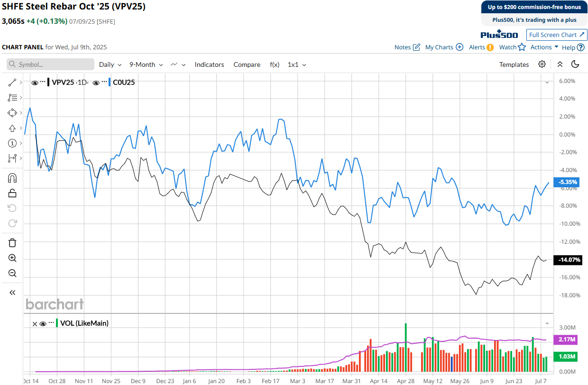Click the barchart logo on chart
This screenshot has width=588, height=385.
click(55, 304)
